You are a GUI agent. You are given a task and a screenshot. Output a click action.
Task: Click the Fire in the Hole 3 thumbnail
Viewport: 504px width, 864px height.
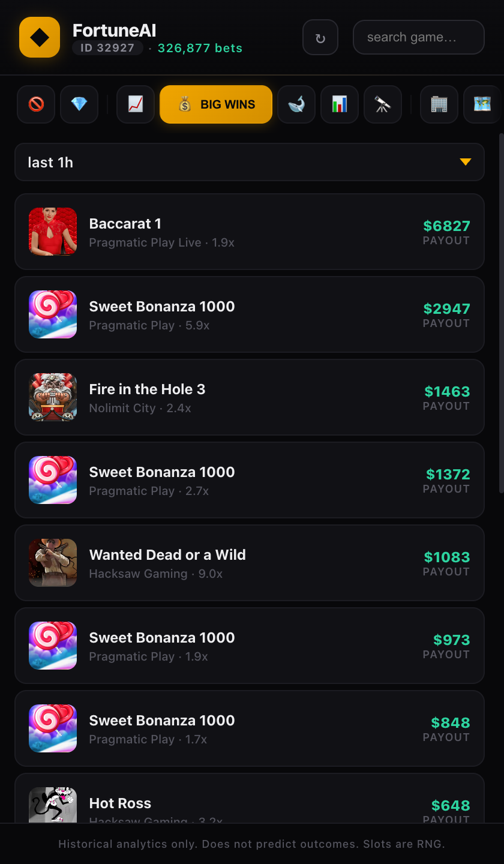pos(53,397)
